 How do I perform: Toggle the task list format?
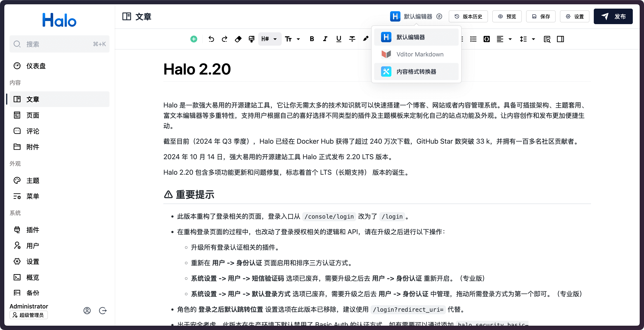[473, 39]
